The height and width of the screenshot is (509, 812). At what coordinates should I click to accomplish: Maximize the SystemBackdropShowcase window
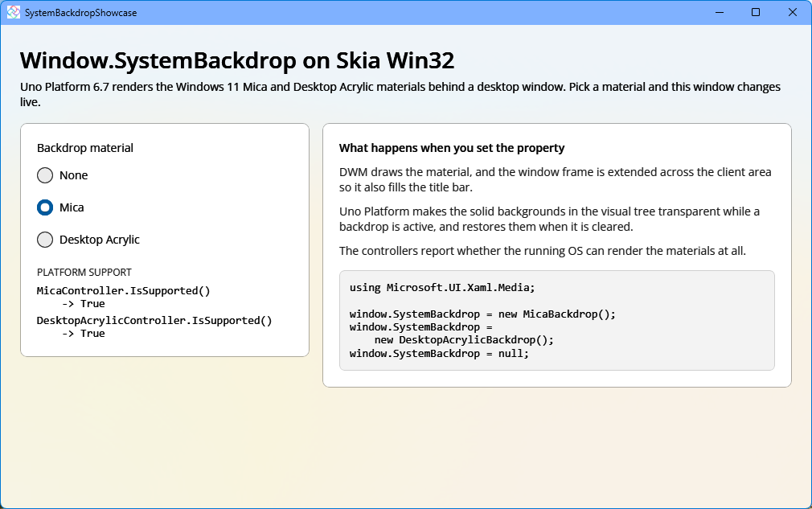pos(756,12)
